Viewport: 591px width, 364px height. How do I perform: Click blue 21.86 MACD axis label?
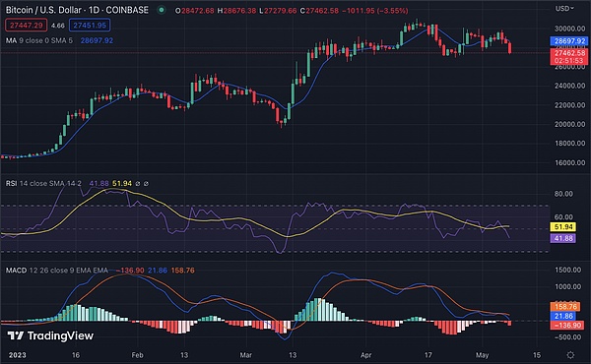pos(563,316)
